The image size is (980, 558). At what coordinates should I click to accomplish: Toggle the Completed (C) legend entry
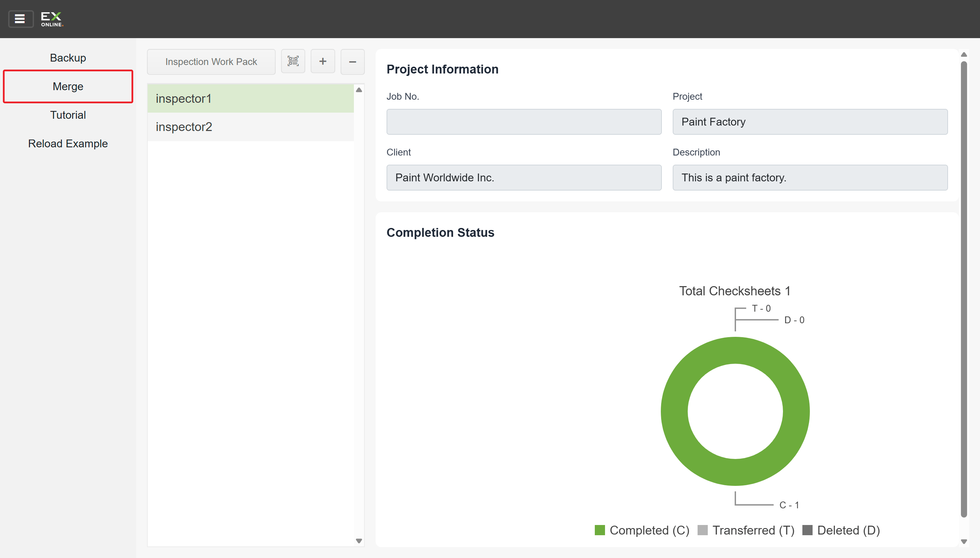[642, 530]
